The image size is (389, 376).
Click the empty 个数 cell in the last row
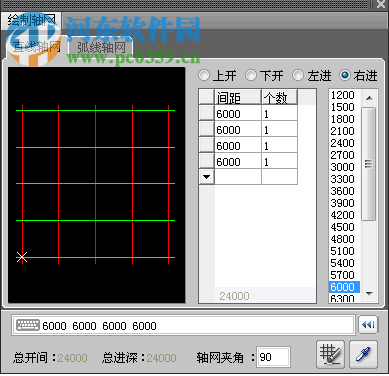[280, 177]
